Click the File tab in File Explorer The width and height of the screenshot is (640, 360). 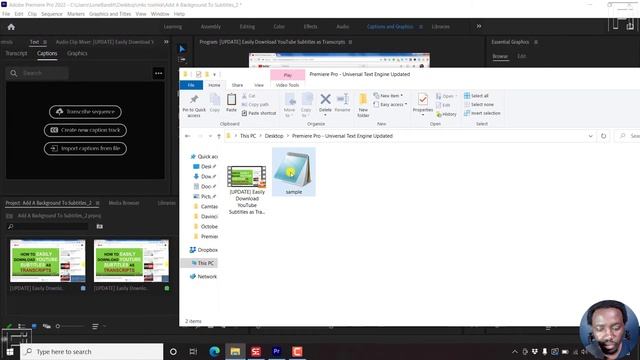pyautogui.click(x=191, y=85)
